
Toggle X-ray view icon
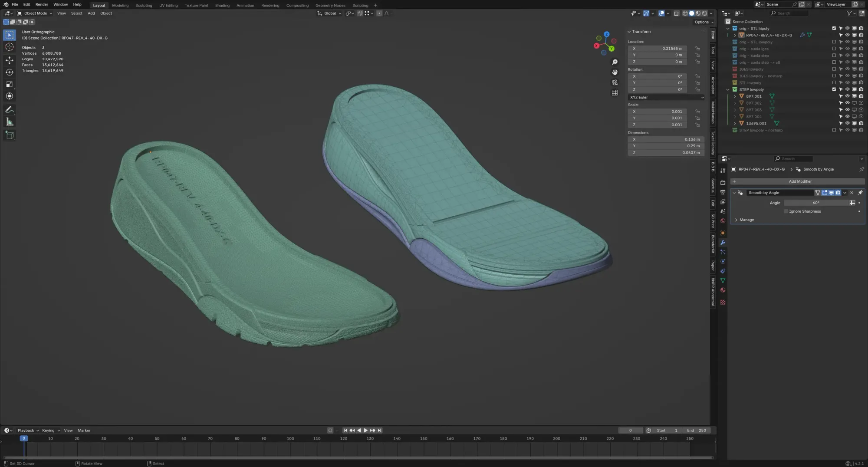click(x=677, y=13)
